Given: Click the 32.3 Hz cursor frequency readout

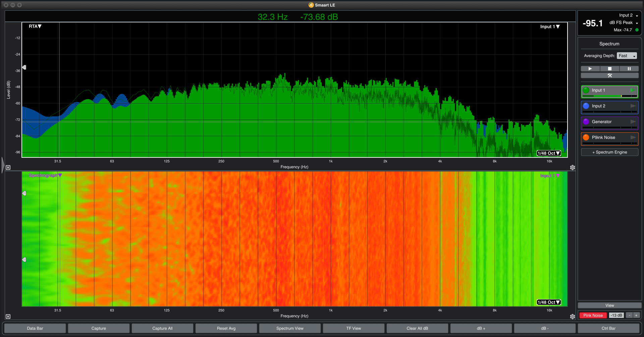Looking at the screenshot, I should point(273,17).
